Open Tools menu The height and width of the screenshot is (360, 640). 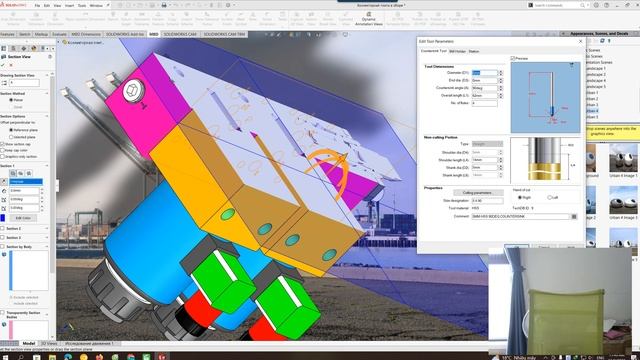pyautogui.click(x=82, y=6)
